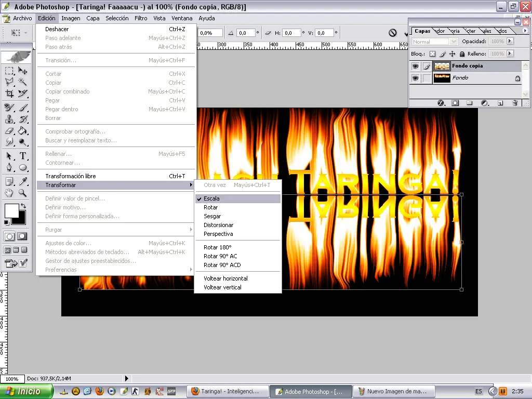Select the History Brush tool
Screen dimensions: 532x399
coord(23,119)
